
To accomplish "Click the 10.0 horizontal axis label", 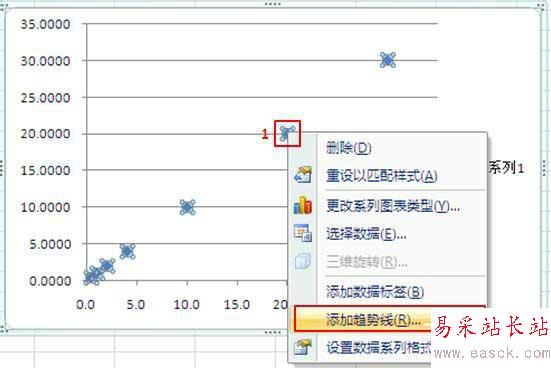I will pos(187,304).
